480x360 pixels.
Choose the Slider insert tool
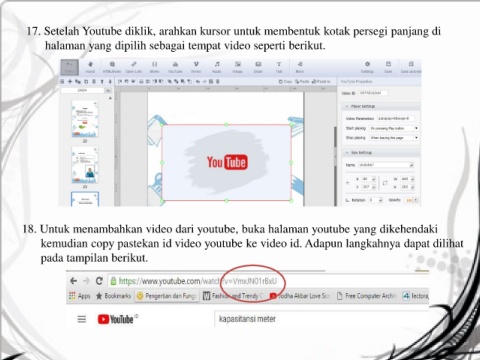tap(258, 67)
